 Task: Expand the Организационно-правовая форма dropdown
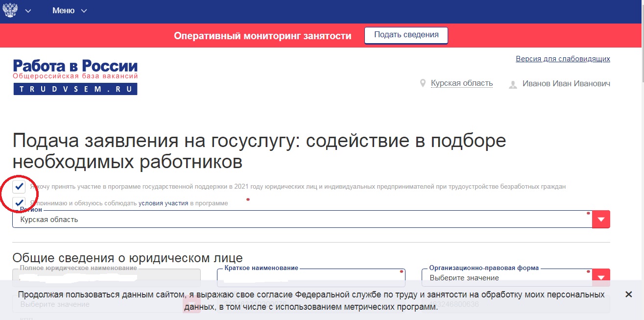point(601,277)
